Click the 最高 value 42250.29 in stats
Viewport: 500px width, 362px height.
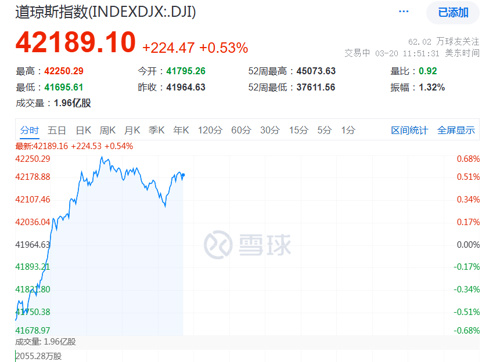[x=64, y=71]
